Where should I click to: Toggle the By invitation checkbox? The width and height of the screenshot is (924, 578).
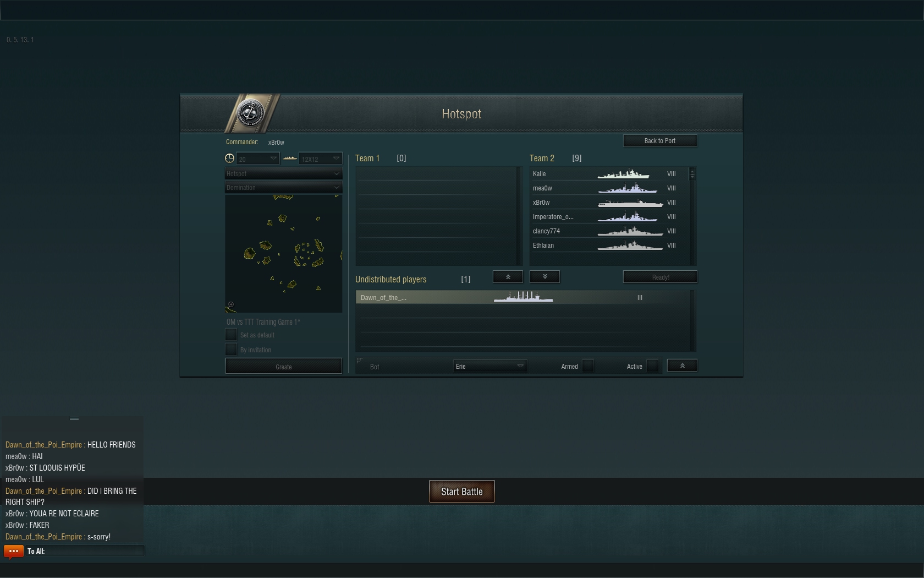coord(231,350)
